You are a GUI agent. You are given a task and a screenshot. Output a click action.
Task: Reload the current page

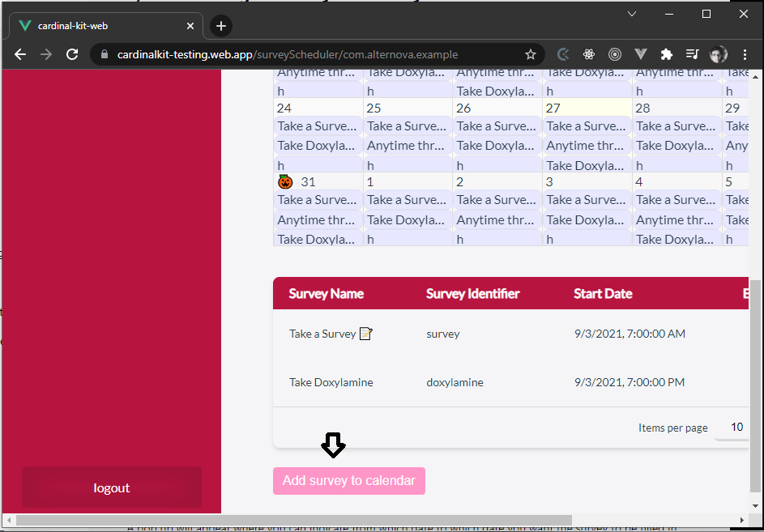[x=72, y=55]
